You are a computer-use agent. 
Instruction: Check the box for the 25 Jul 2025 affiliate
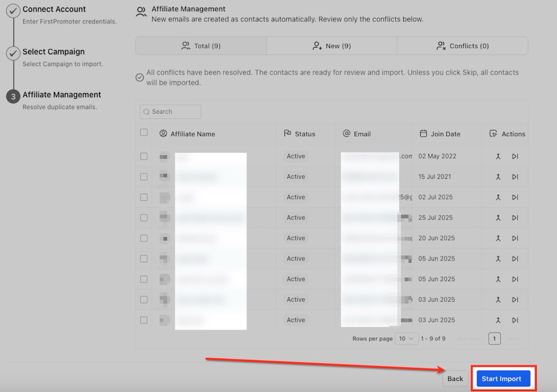click(144, 218)
